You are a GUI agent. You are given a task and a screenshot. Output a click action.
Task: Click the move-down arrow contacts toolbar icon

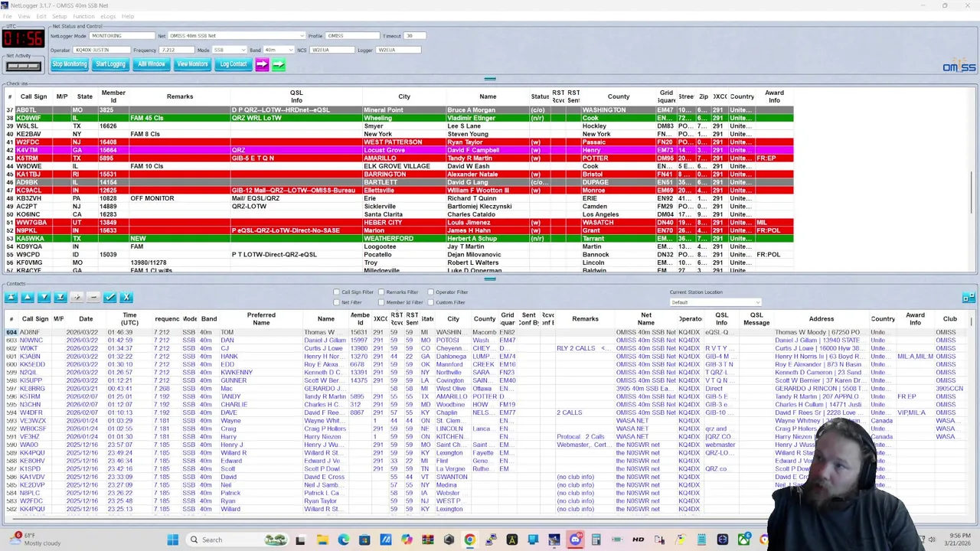44,297
